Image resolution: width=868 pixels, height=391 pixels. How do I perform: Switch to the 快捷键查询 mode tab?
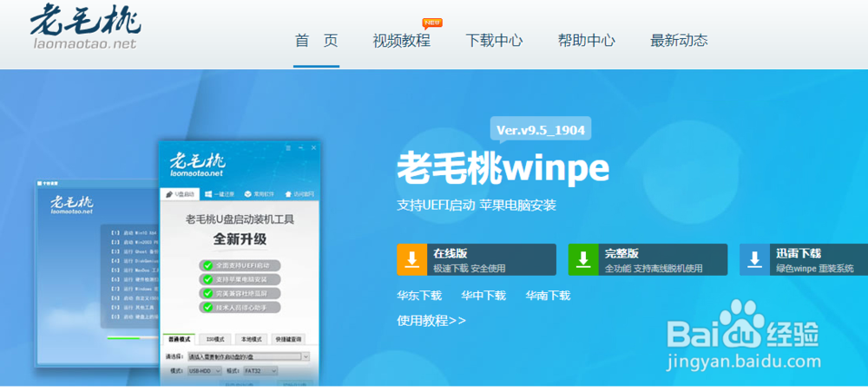[289, 339]
